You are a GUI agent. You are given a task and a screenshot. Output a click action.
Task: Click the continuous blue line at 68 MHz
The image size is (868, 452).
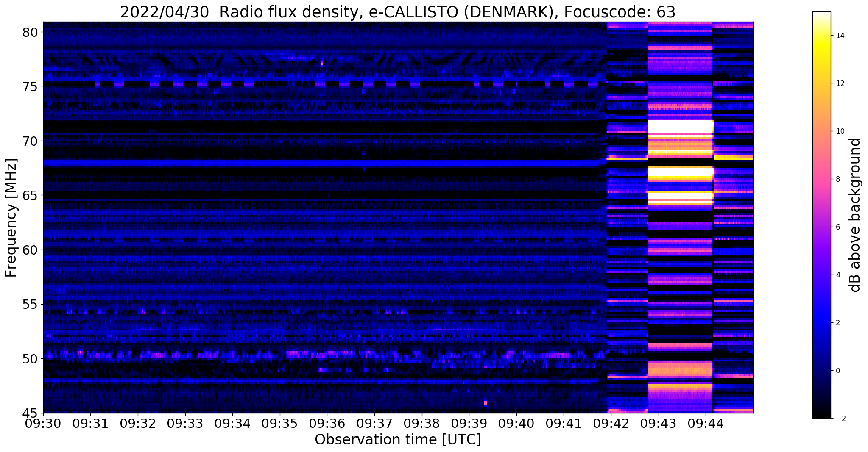coord(324,163)
